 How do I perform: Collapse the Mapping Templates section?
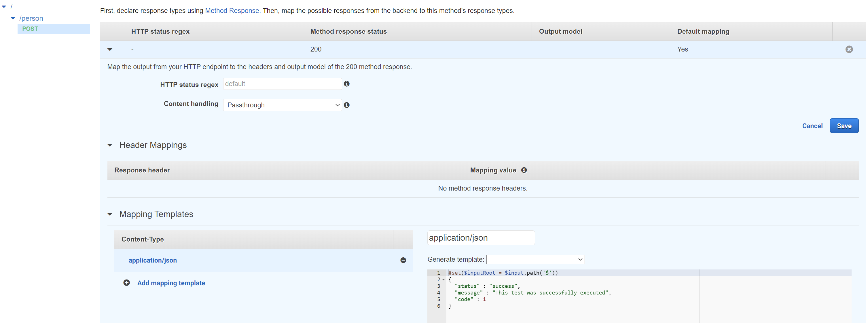pos(110,214)
